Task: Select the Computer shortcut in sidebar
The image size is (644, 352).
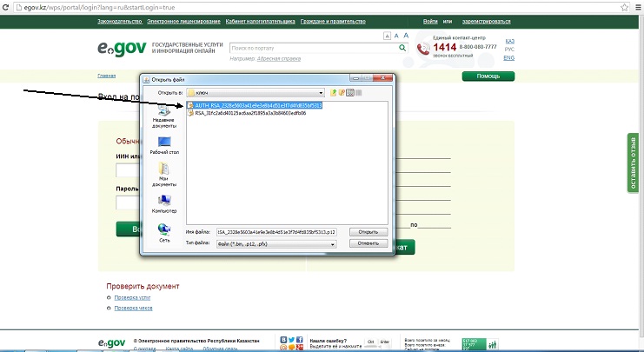Action: coord(163,203)
